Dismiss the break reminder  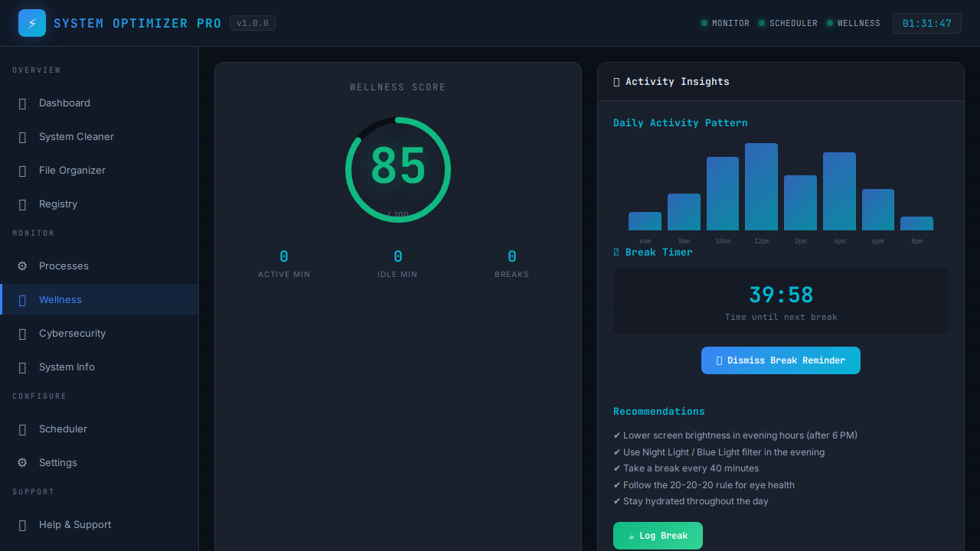pos(780,360)
